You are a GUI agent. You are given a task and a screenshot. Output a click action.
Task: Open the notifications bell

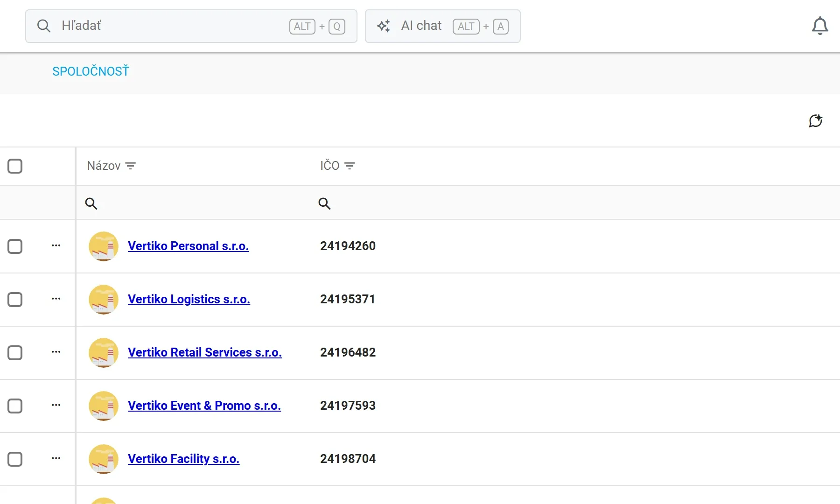coord(819,26)
